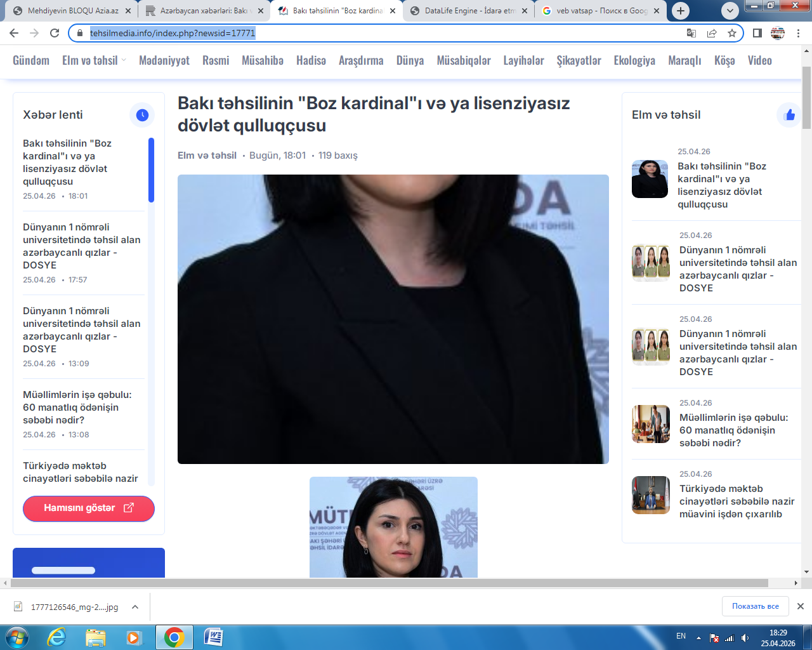Viewport: 812px width, 650px height.
Task: Open the tab search chevron button
Action: pyautogui.click(x=730, y=10)
